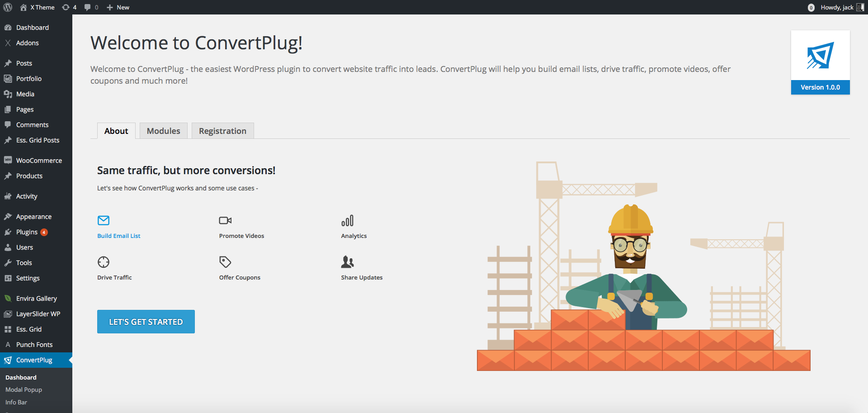The height and width of the screenshot is (413, 868).
Task: Click the LET'S GET STARTED button
Action: coord(146,322)
